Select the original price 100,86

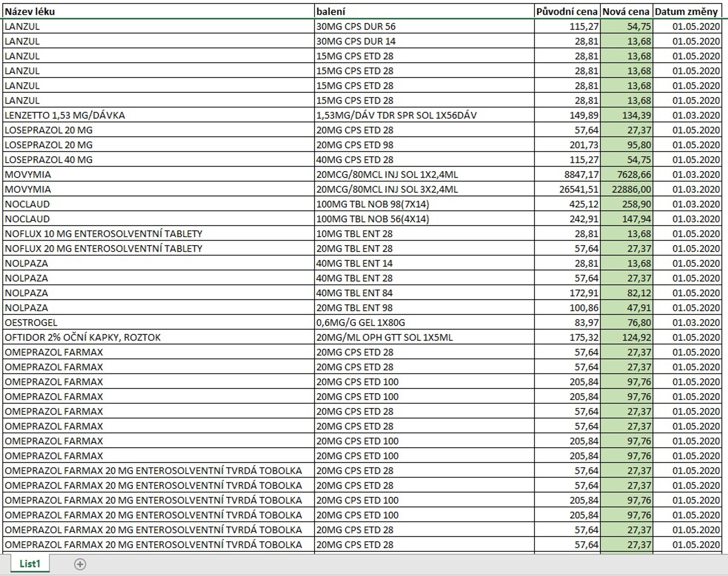pyautogui.click(x=567, y=308)
